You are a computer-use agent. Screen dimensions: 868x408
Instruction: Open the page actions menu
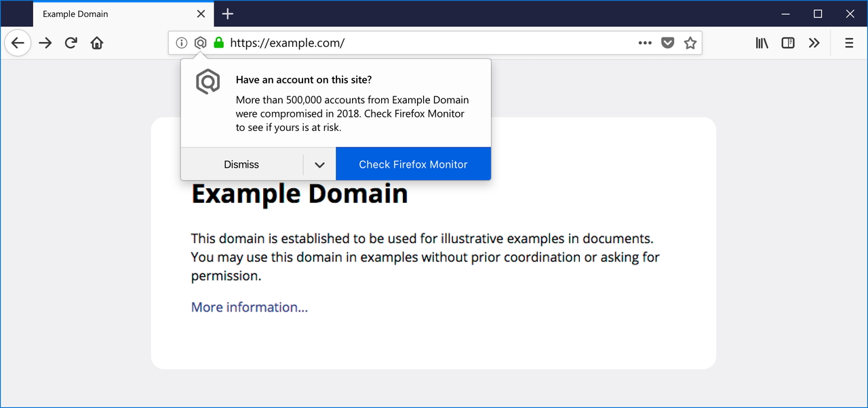(644, 42)
